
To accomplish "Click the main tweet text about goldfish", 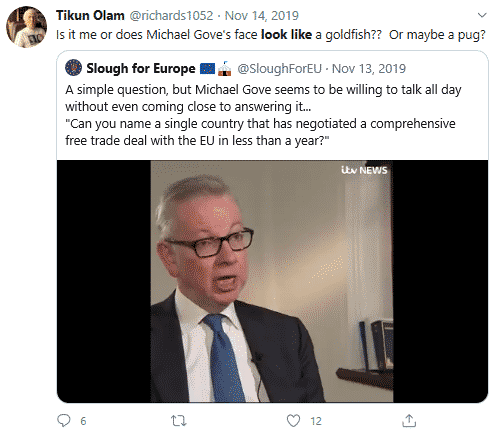I will (271, 35).
